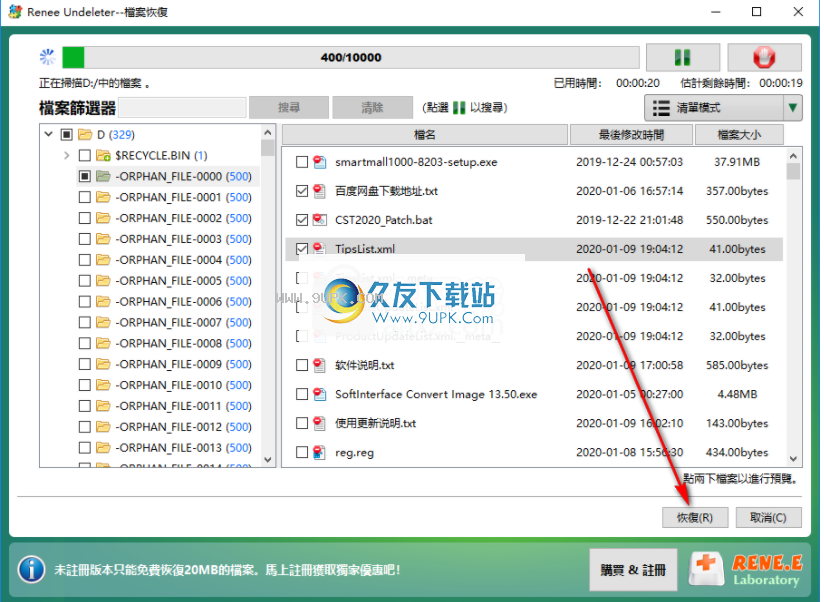Screen dimensions: 824x602
Task: Tick the smartmall1000-8203-setup.exe checkbox
Action: 302,162
